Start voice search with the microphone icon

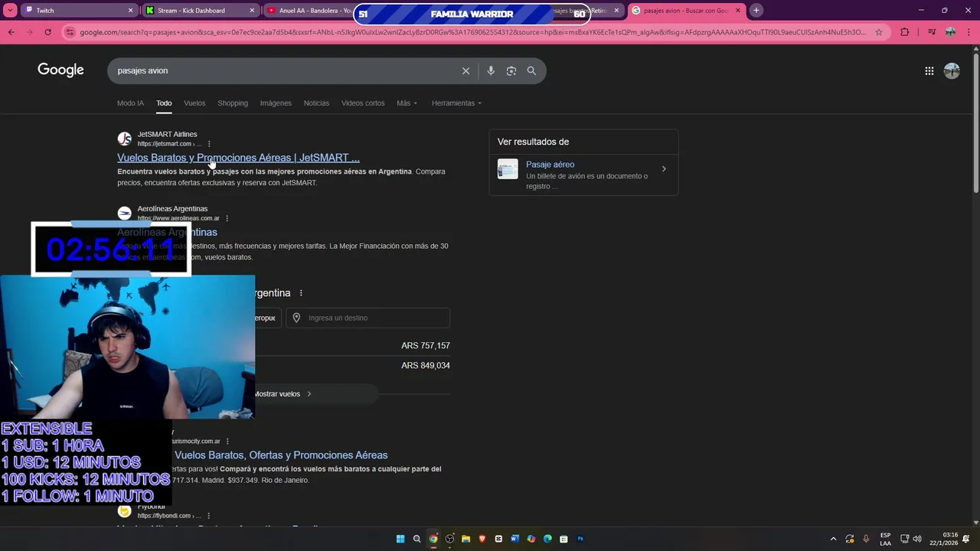tap(491, 70)
